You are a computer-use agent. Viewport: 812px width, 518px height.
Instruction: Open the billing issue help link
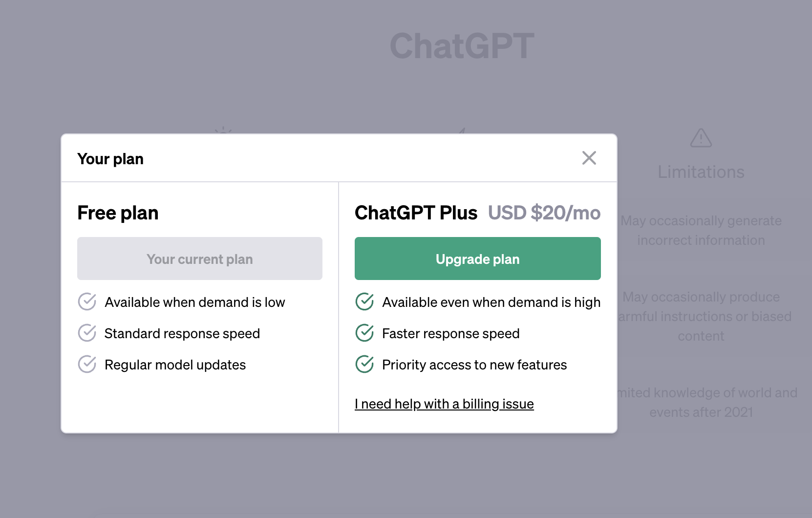click(x=444, y=404)
